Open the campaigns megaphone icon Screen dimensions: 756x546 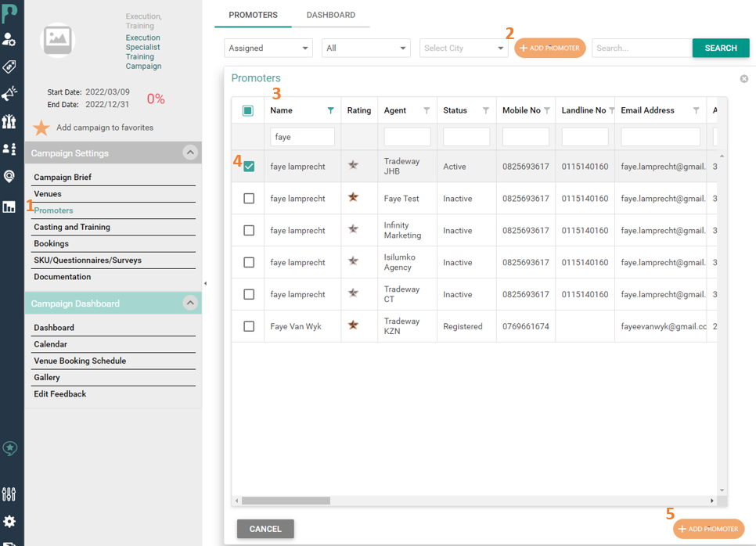point(10,95)
